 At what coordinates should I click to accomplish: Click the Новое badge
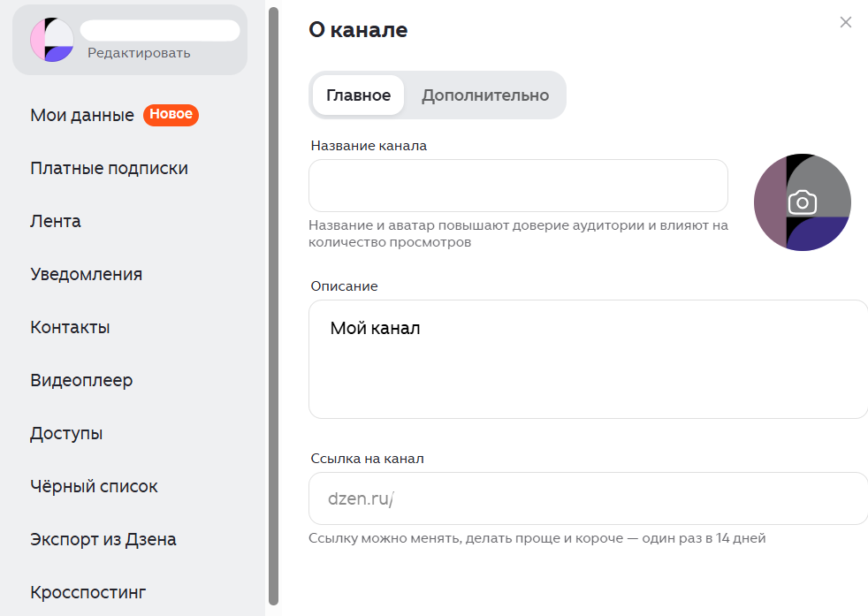171,115
